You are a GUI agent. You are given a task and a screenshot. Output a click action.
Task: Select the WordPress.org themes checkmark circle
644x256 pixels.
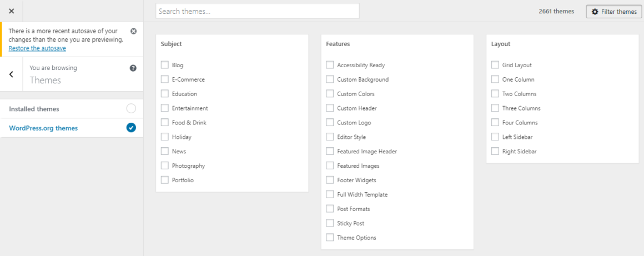(x=131, y=128)
